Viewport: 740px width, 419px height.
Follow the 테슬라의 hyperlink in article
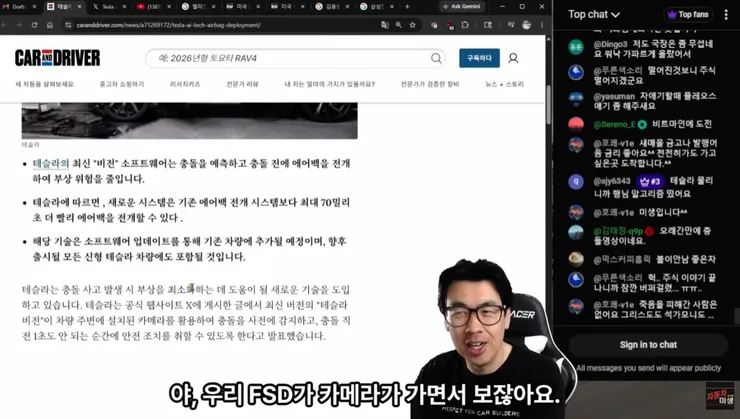[x=50, y=164]
